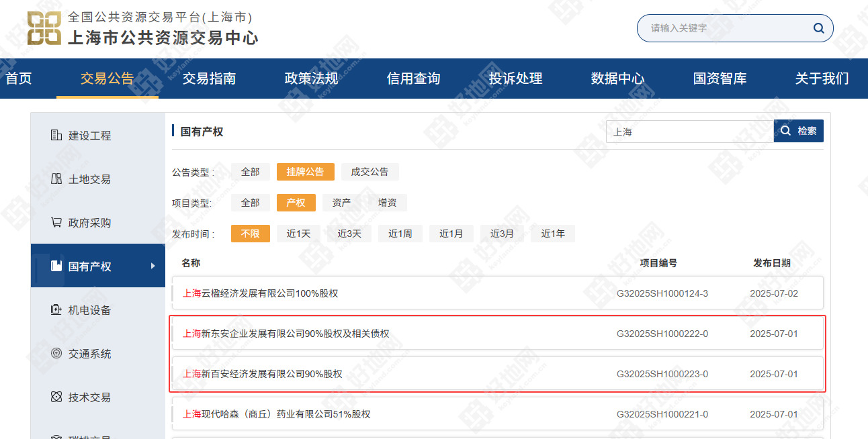This screenshot has height=439, width=868.
Task: Select the 产权 project type filter
Action: (296, 203)
